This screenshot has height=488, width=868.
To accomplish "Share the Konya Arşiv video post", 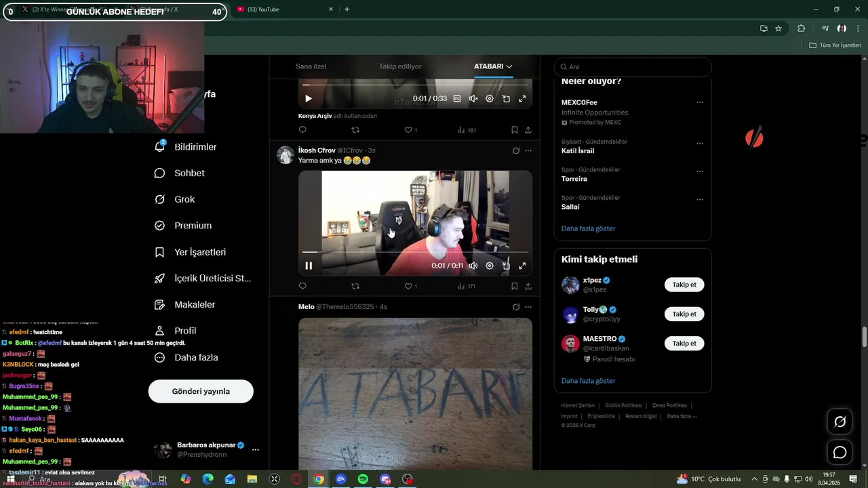I will pos(528,129).
